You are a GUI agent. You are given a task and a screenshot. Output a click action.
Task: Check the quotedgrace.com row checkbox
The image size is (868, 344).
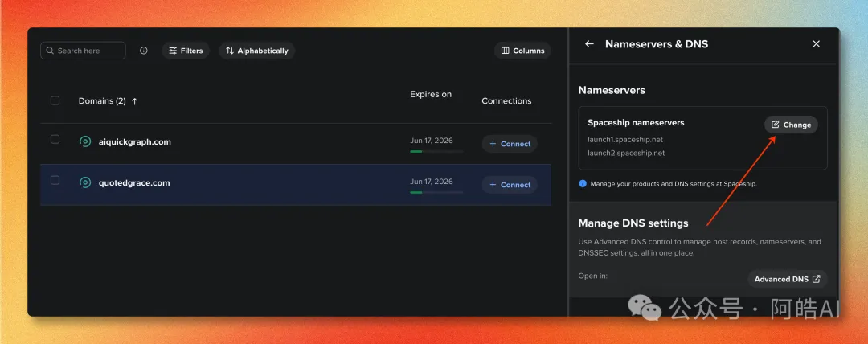point(55,180)
